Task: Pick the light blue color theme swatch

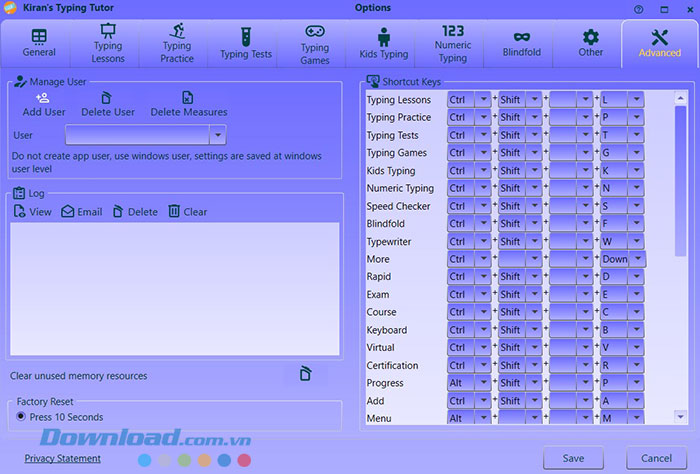Action: tap(145, 460)
